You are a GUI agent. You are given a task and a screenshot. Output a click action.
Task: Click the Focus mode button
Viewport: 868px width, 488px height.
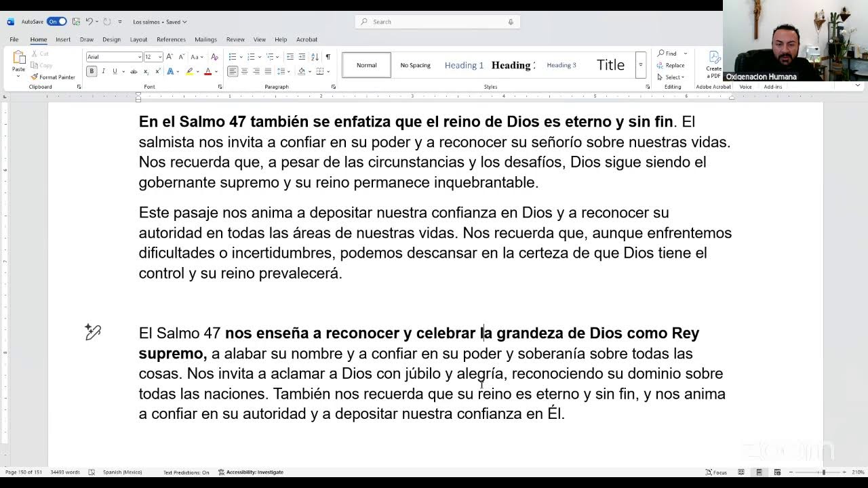(716, 472)
